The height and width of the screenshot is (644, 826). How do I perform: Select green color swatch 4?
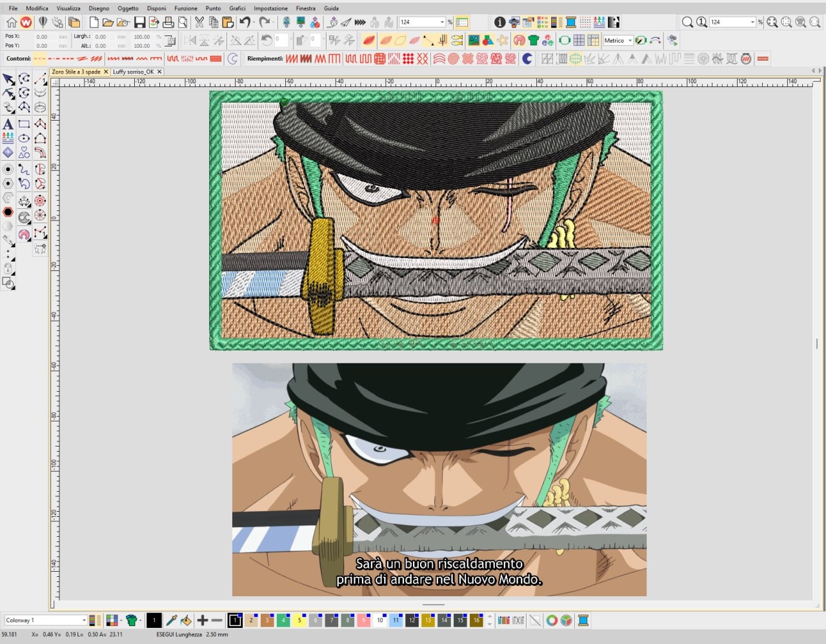pyautogui.click(x=283, y=621)
